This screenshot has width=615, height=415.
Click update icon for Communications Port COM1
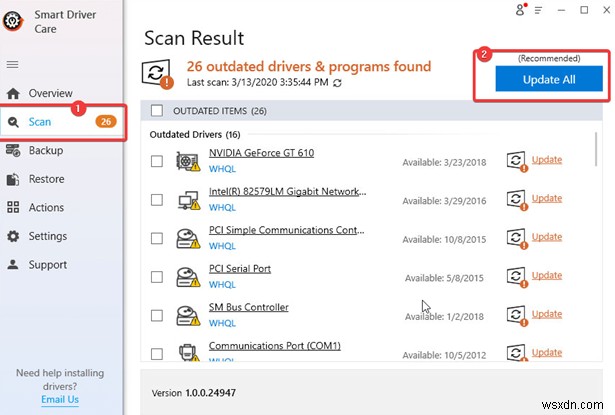tap(517, 353)
